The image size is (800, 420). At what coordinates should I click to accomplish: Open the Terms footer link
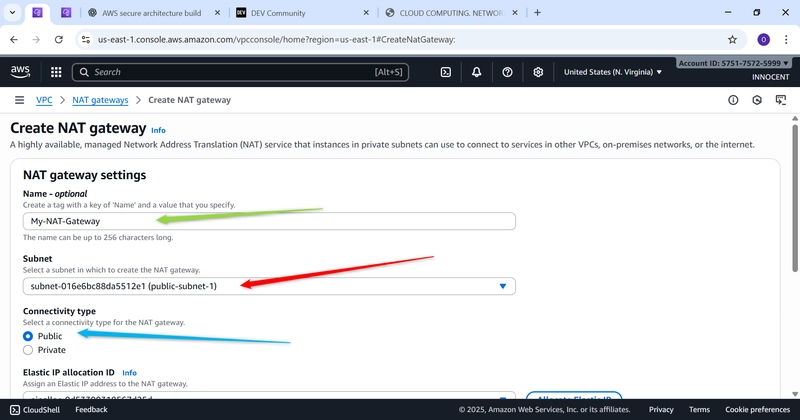coord(699,410)
